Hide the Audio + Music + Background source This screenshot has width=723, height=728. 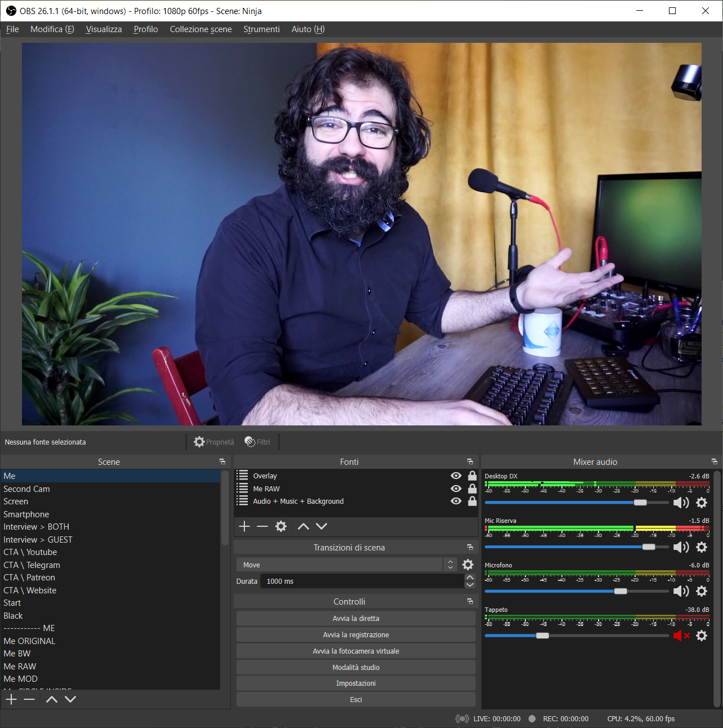[456, 501]
